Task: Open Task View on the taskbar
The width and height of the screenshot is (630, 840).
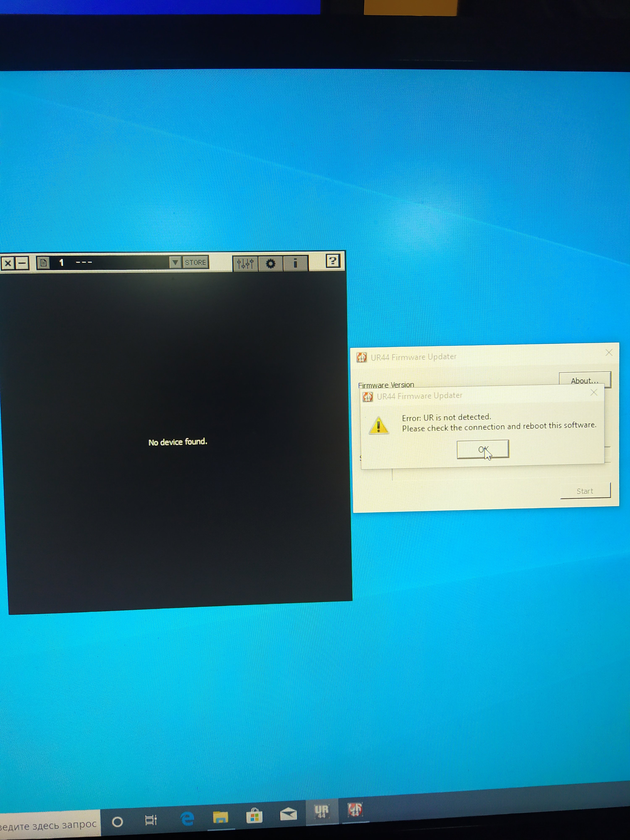Action: click(151, 820)
